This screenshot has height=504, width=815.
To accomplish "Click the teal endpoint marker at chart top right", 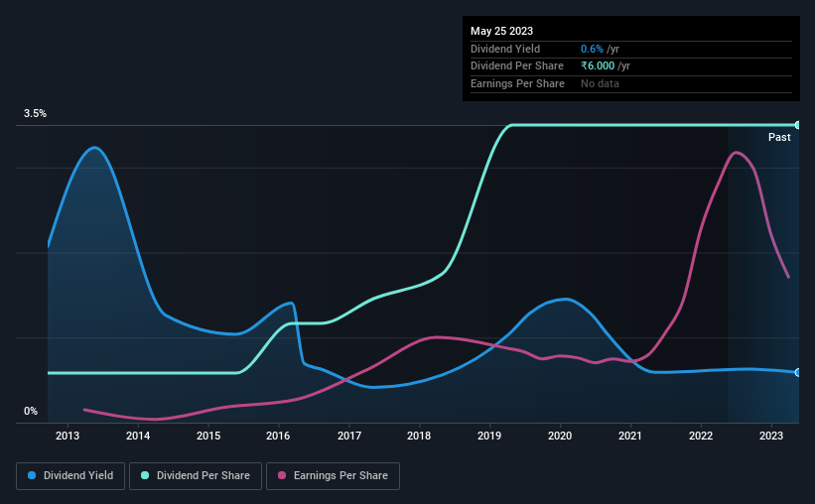I will click(798, 125).
